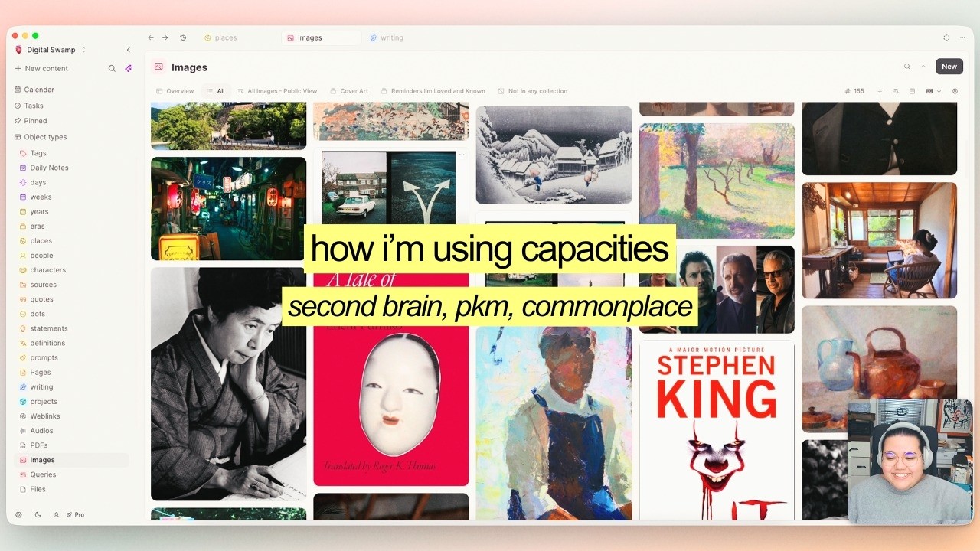Collapse the left sidebar with the chevron

(128, 50)
